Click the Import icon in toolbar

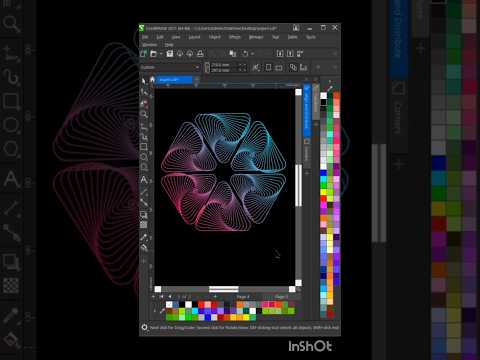(280, 54)
